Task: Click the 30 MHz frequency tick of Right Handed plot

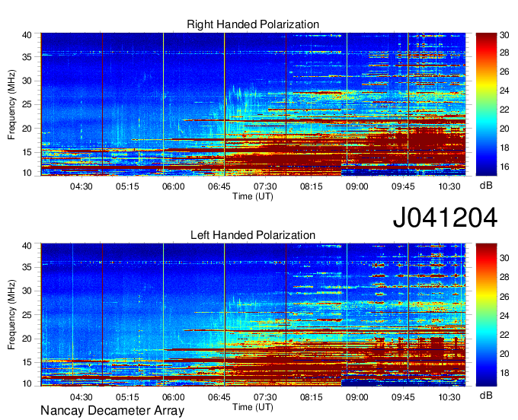Action: pyautogui.click(x=27, y=81)
